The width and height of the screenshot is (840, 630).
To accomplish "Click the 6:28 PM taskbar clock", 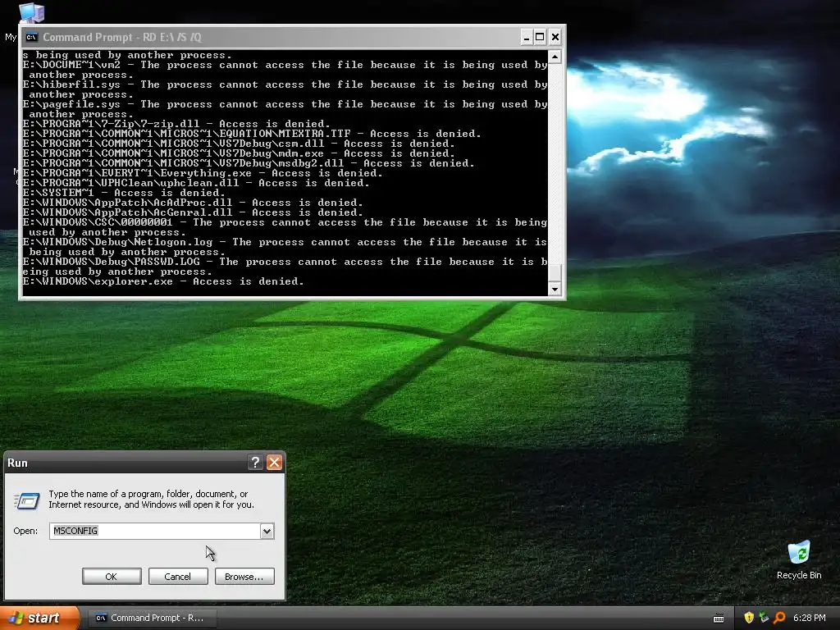I will [809, 618].
